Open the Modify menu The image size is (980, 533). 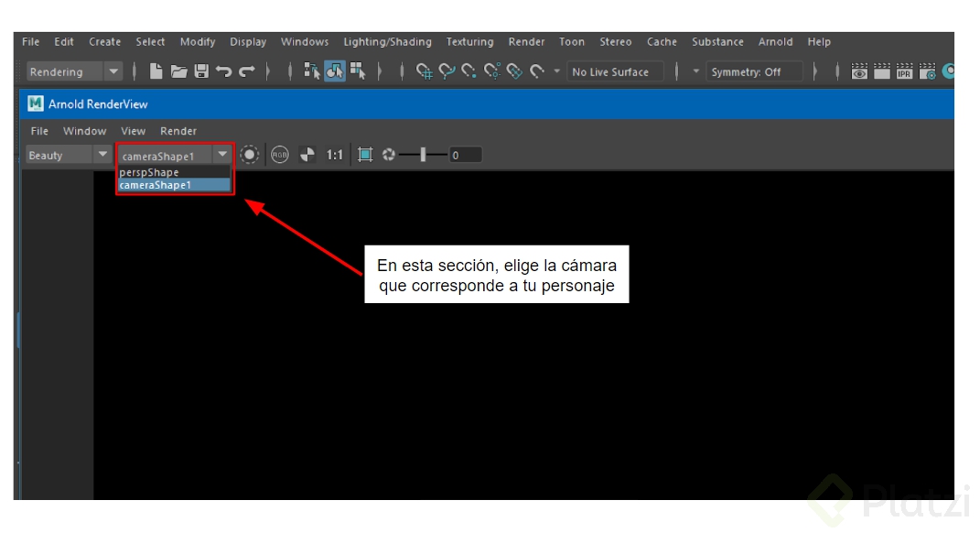tap(198, 42)
